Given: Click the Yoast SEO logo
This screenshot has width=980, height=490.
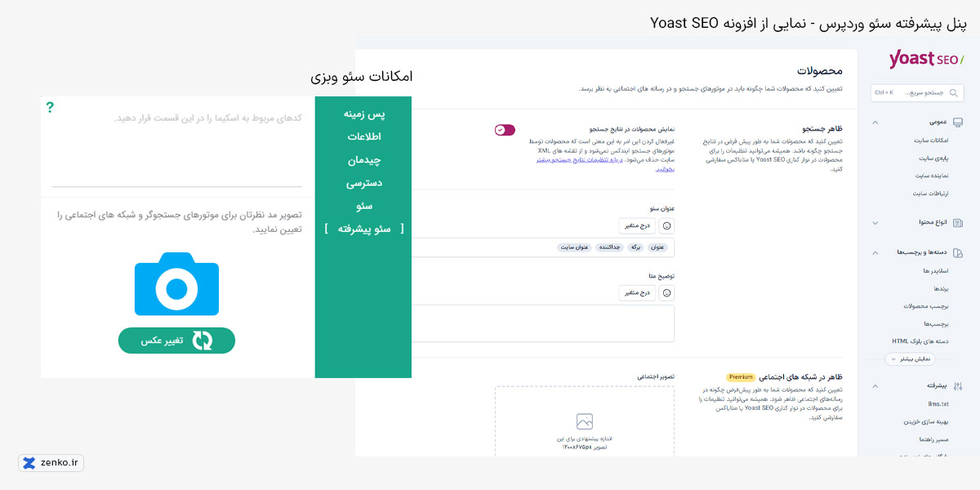Looking at the screenshot, I should click(925, 60).
